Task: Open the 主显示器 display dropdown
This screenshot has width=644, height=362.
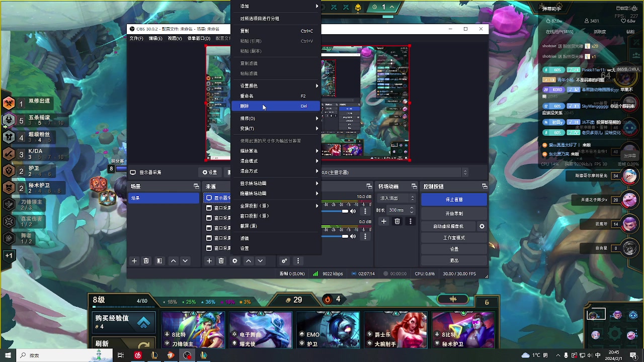Action: [395, 172]
